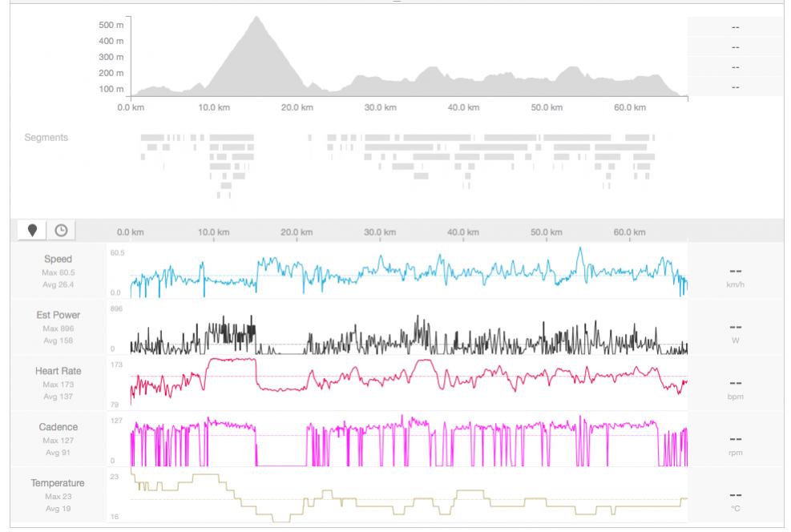791x532 pixels.
Task: Click the blue speed graph line
Action: (401, 272)
